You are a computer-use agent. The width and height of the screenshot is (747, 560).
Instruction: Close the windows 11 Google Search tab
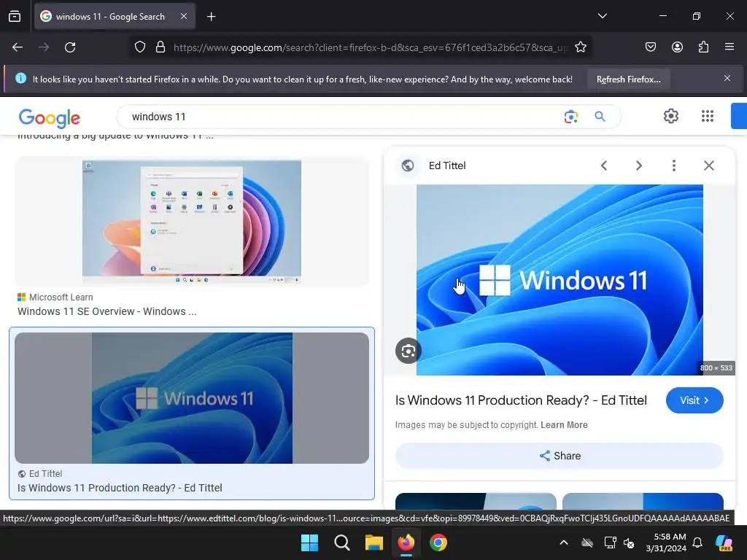coord(184,16)
